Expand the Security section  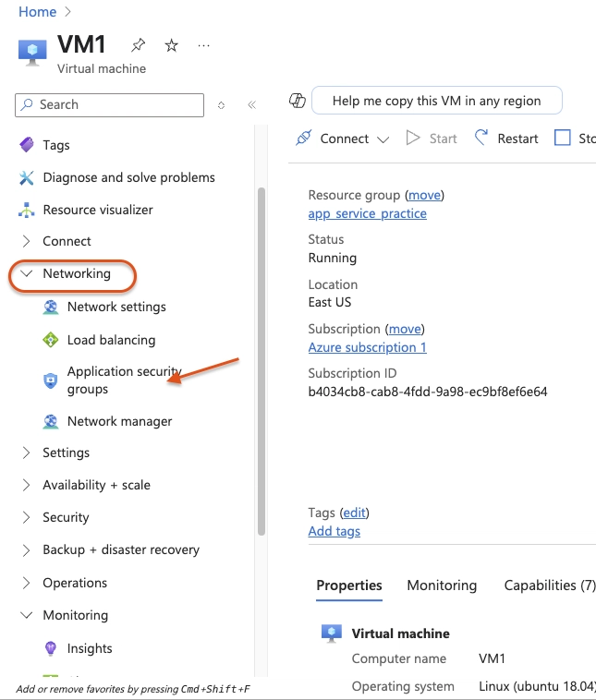point(27,517)
